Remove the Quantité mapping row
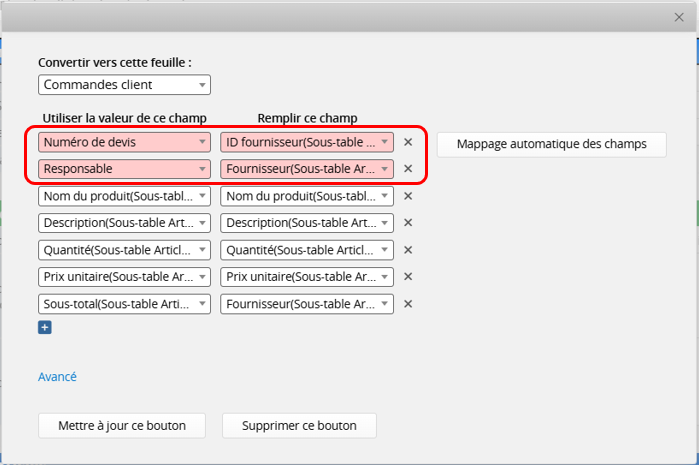The width and height of the screenshot is (699, 466). click(408, 250)
